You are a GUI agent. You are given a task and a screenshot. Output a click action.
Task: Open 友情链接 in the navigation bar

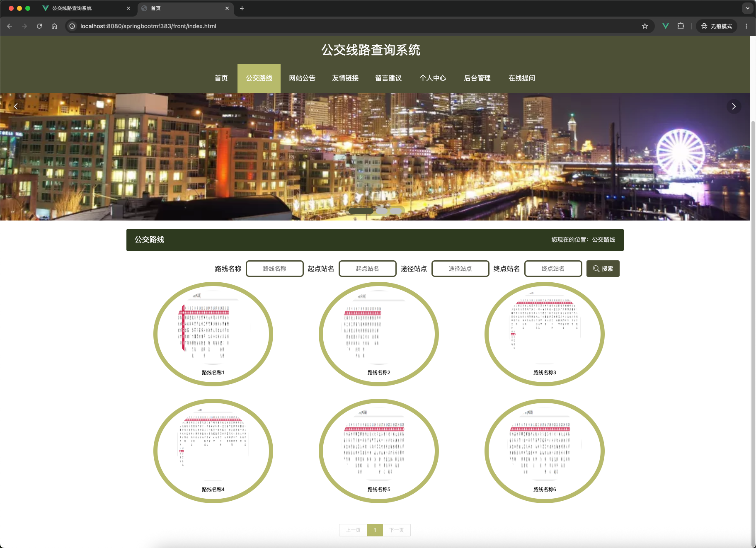coord(345,78)
